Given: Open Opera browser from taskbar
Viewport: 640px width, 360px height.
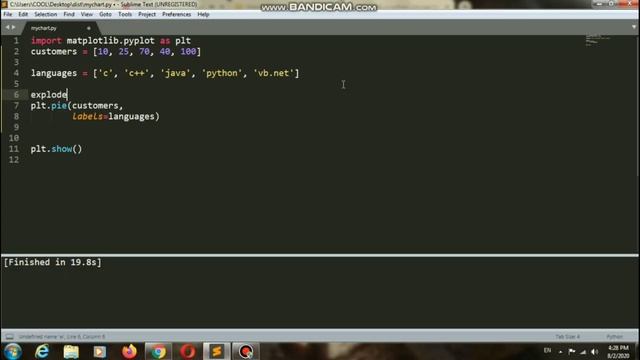Looking at the screenshot, I should pyautogui.click(x=188, y=351).
